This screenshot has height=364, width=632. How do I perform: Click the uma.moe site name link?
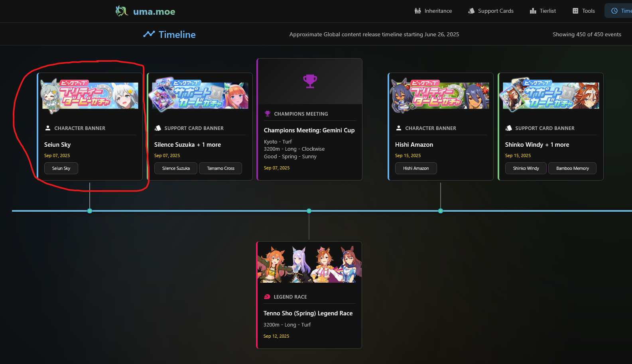(154, 12)
